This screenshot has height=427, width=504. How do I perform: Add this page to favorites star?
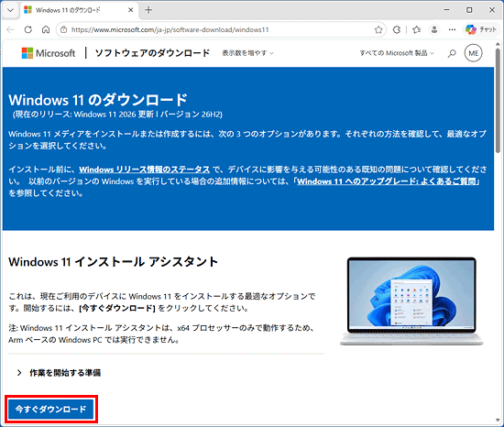(x=378, y=30)
